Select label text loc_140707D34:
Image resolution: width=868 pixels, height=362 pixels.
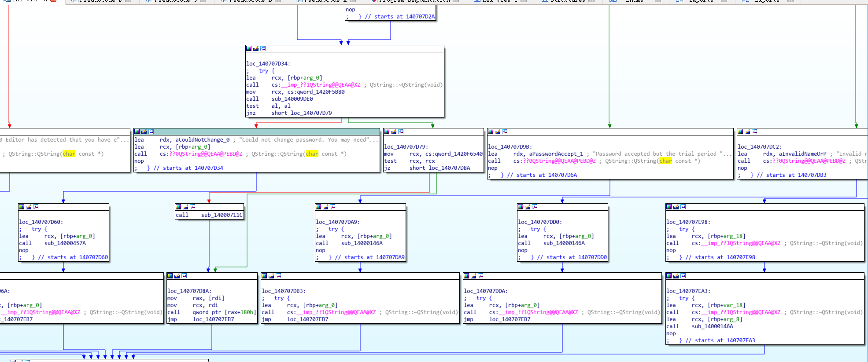[268, 64]
